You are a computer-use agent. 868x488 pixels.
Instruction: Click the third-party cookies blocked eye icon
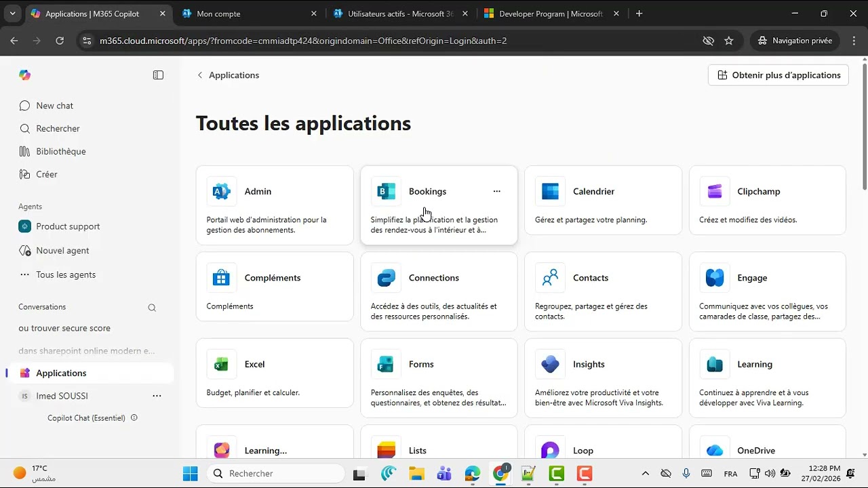(709, 41)
